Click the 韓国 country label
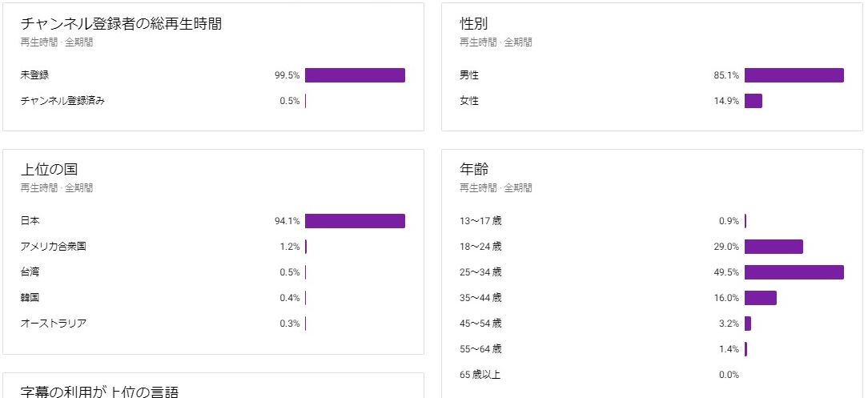Viewport: 868px width, 398px height. [30, 298]
